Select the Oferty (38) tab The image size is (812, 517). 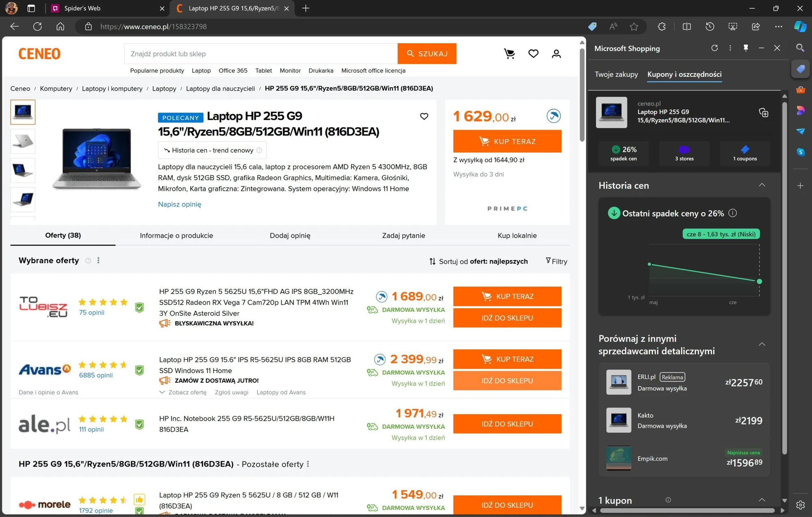tap(63, 235)
